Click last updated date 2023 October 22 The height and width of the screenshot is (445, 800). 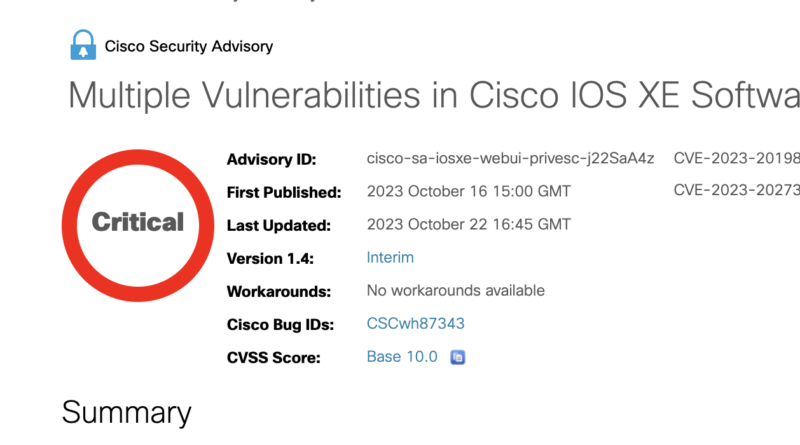(x=468, y=225)
